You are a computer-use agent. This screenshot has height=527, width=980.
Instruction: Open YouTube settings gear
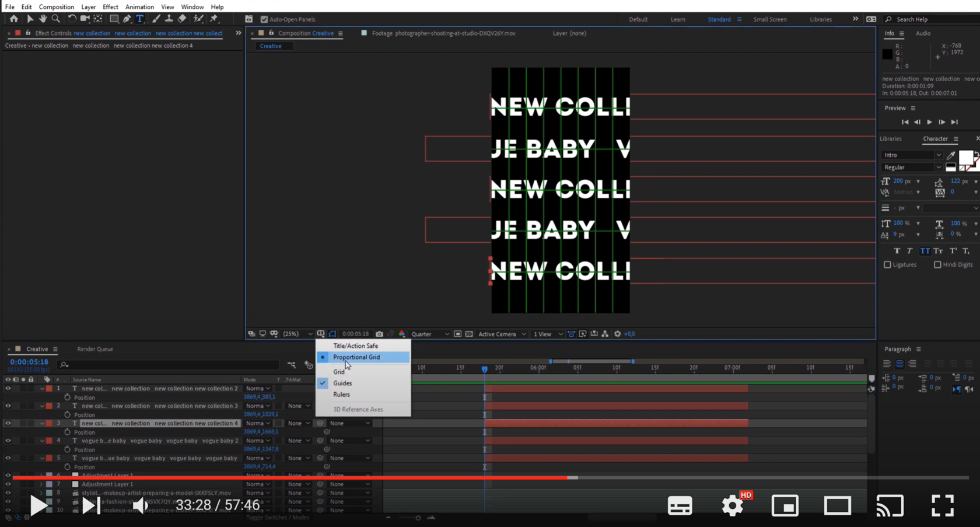(733, 505)
